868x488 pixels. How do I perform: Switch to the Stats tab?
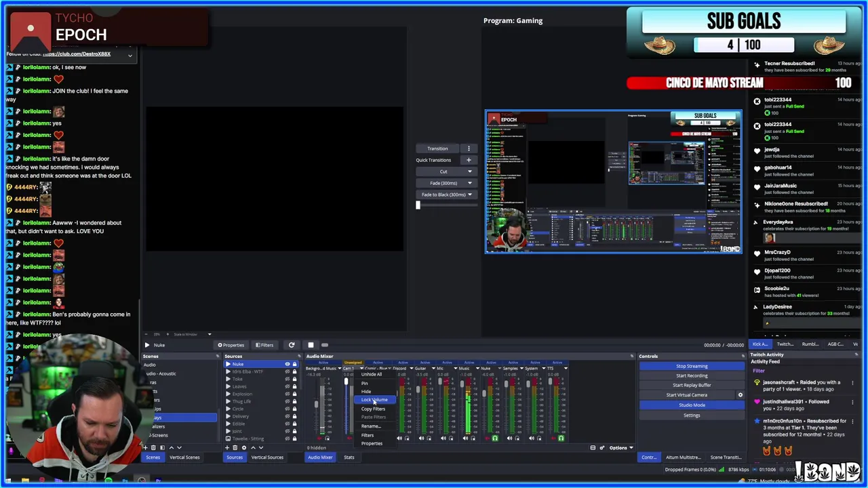click(349, 457)
